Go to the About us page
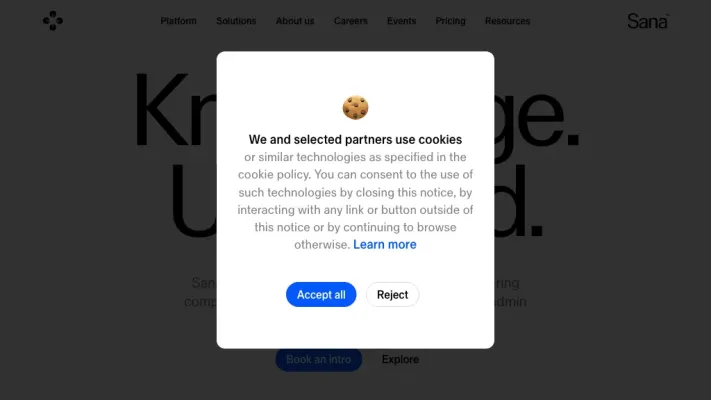 (x=295, y=21)
